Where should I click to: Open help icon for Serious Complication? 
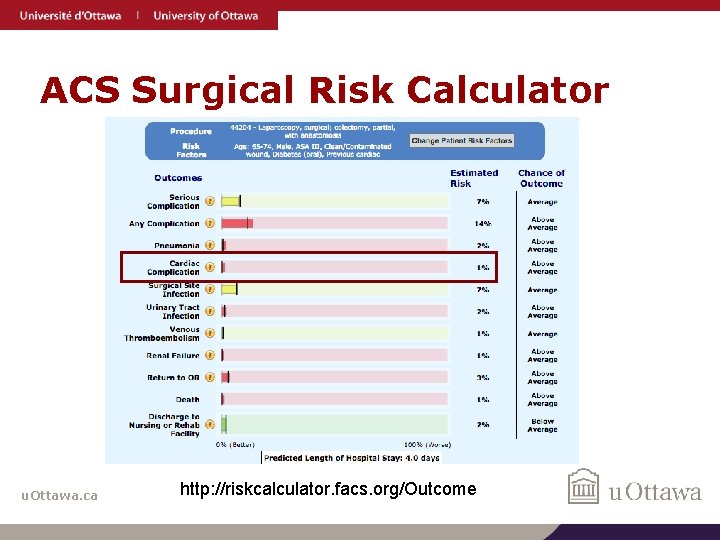(210, 201)
